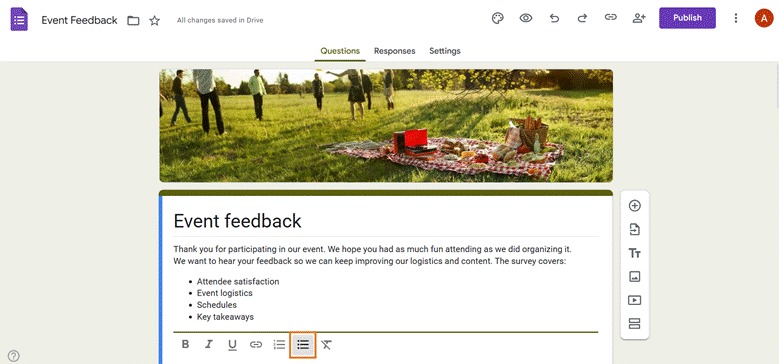The image size is (779, 364).
Task: Add collaborators to the form
Action: (638, 18)
